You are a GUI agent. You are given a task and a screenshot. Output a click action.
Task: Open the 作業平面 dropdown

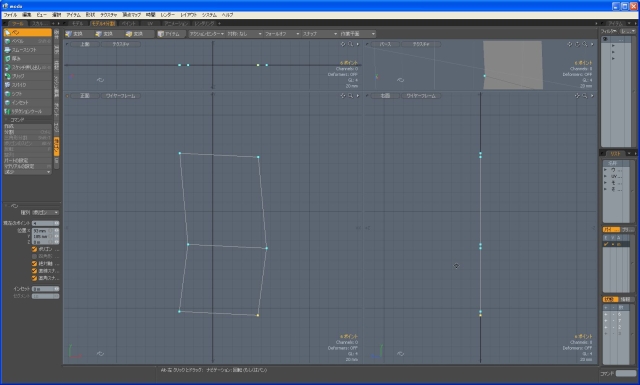357,34
